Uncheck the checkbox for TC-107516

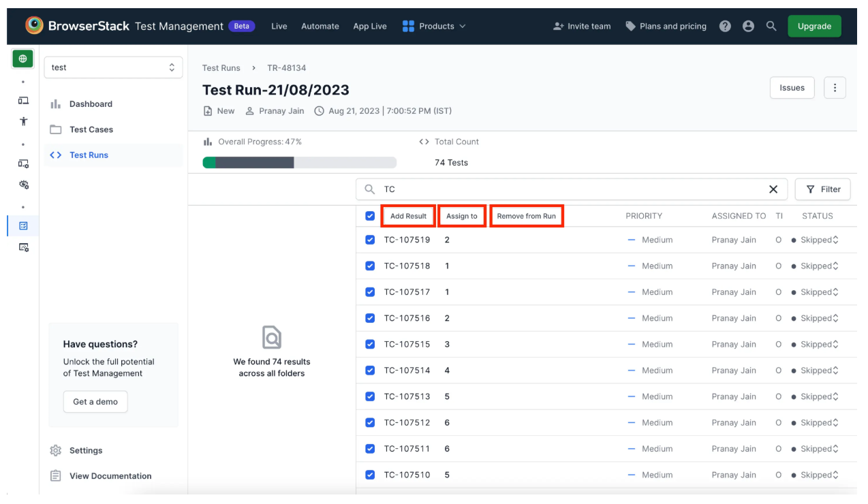pyautogui.click(x=370, y=318)
